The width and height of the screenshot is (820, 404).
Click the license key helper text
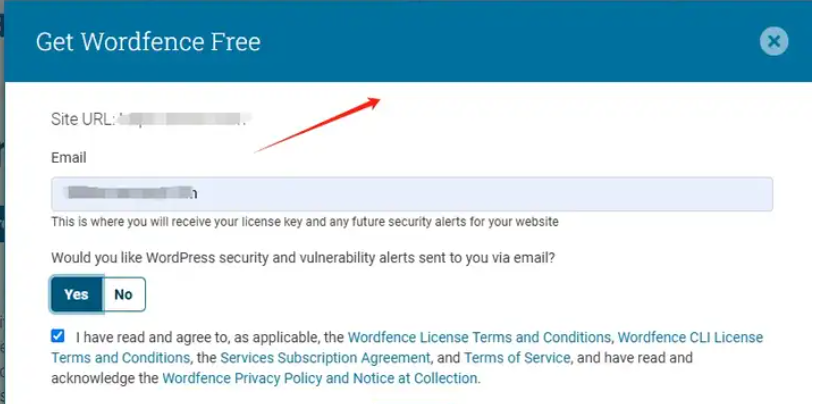click(304, 222)
